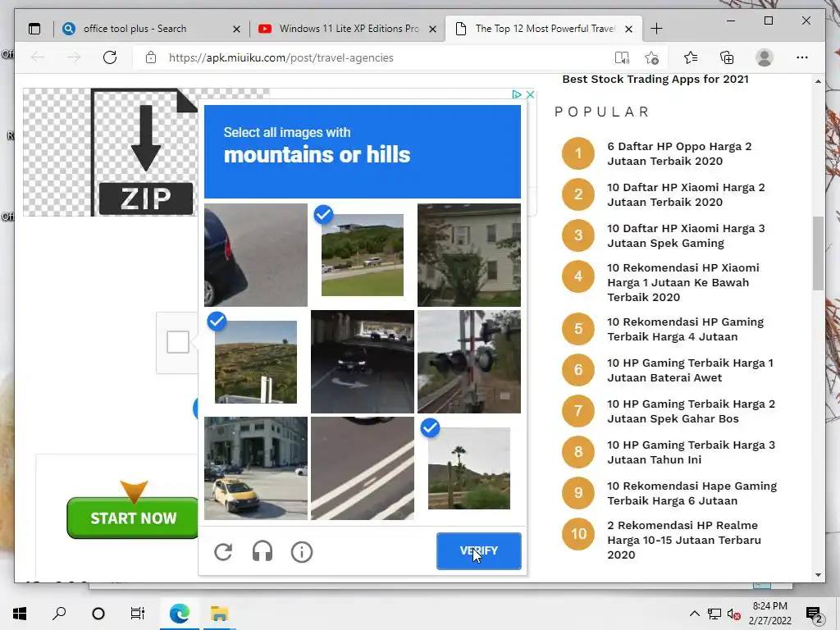The image size is (840, 630).
Task: Open 2 Rekomendasi HP Realme Harga 10-15 Jutaan
Action: tap(684, 540)
